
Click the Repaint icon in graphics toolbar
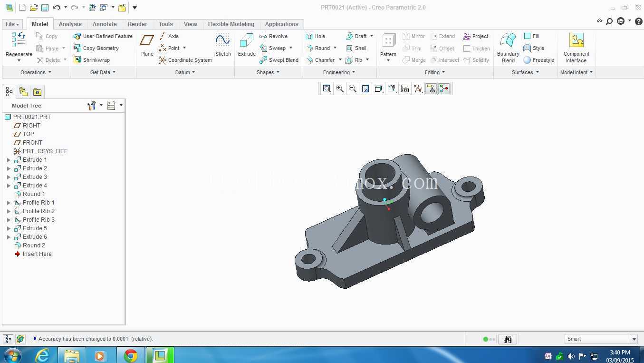[x=365, y=88]
